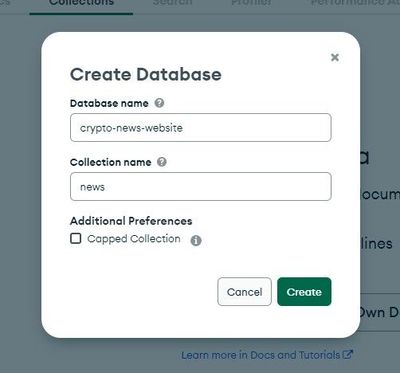Click the Database name label
400x373 pixels.
[109, 103]
